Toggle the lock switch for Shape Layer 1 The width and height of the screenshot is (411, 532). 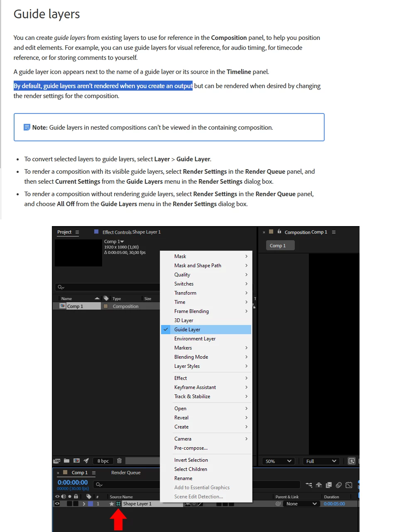76,504
